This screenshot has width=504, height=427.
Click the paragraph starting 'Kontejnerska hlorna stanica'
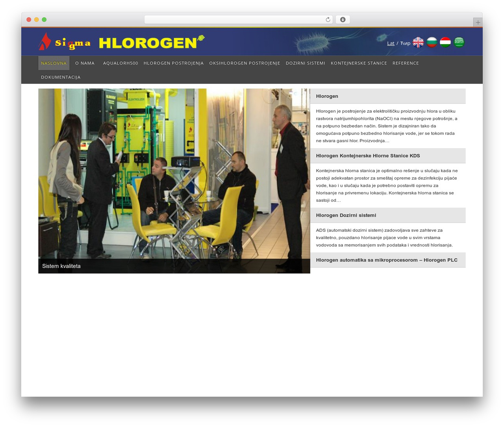tap(387, 186)
